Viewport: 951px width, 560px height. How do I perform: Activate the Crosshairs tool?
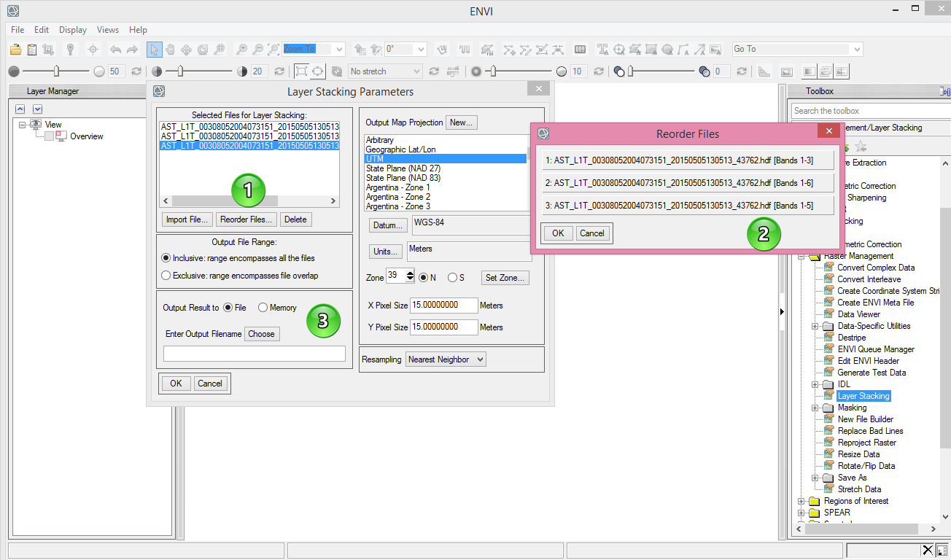point(93,49)
